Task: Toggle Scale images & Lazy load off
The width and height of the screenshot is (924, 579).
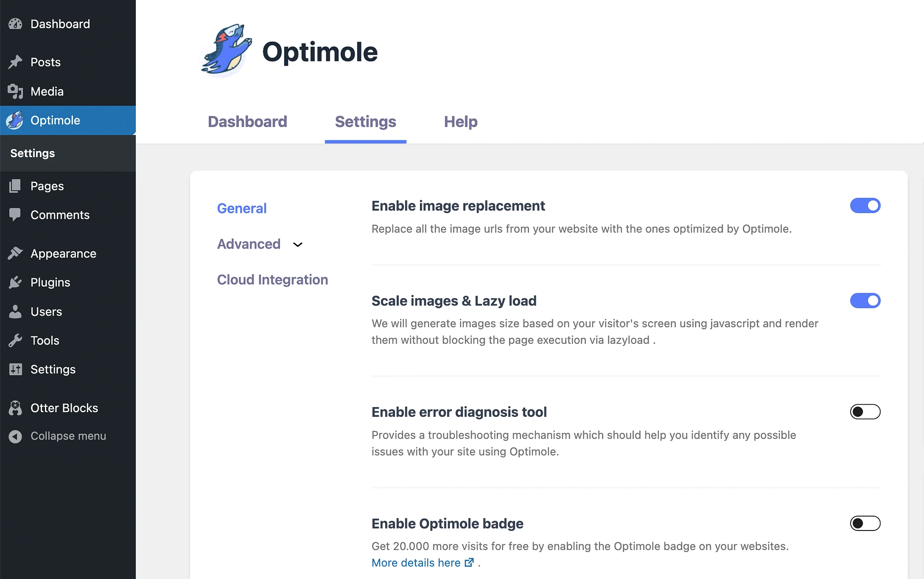Action: [x=865, y=300]
